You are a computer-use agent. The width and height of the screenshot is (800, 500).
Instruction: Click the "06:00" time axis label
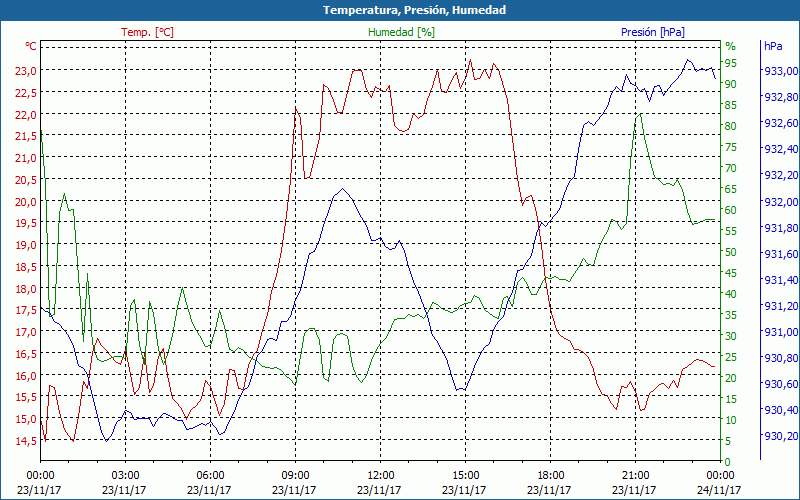(210, 476)
